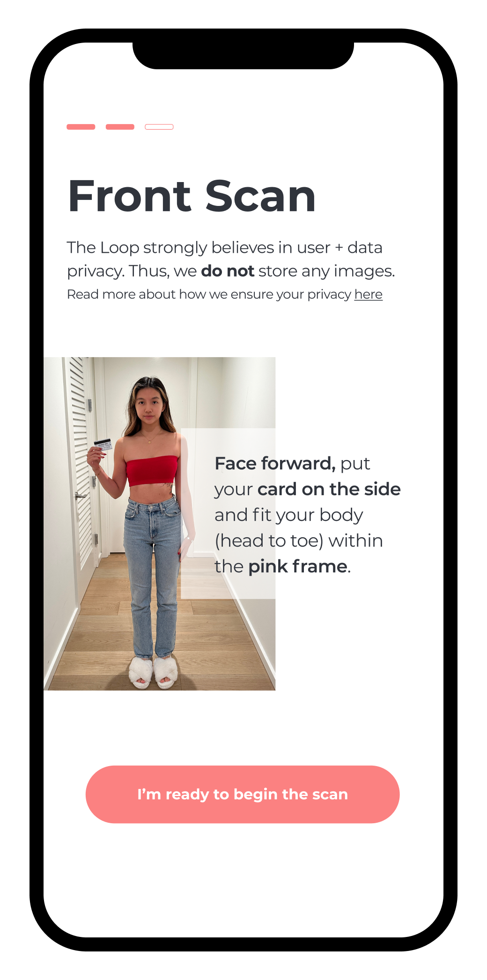
Task: Tap "I'm ready to begin the scan"
Action: 243,794
